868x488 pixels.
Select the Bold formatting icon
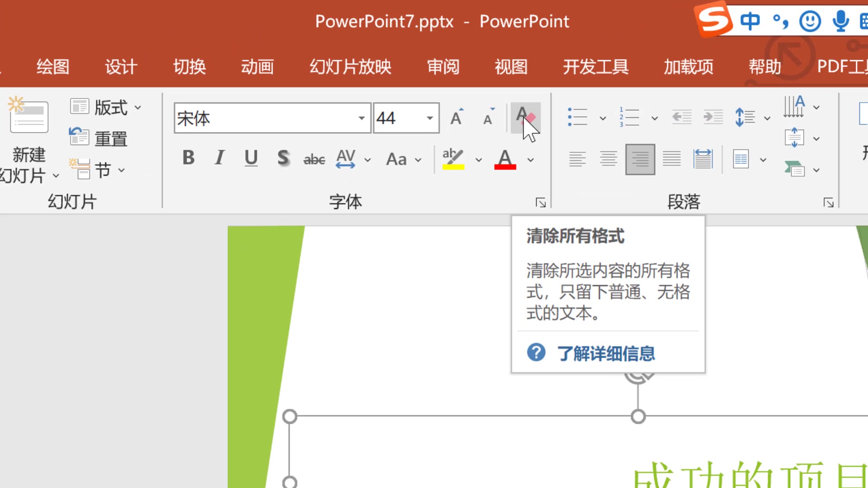click(x=188, y=158)
